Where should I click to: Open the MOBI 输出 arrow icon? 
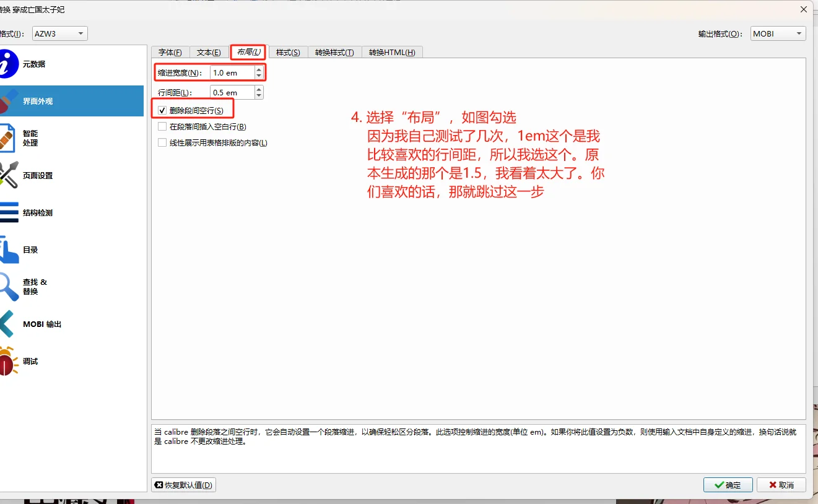[7, 324]
